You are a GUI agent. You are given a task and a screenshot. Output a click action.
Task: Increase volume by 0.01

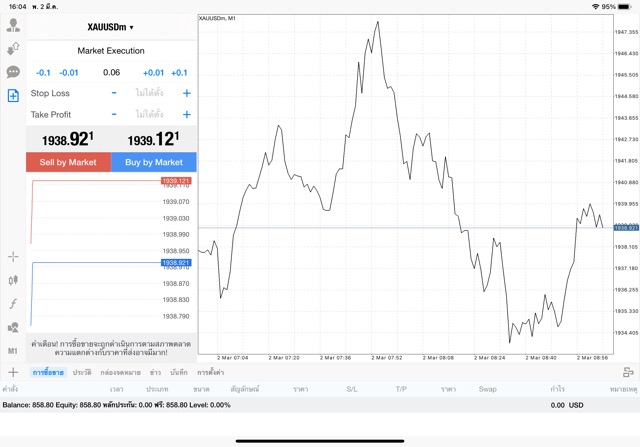(x=153, y=72)
